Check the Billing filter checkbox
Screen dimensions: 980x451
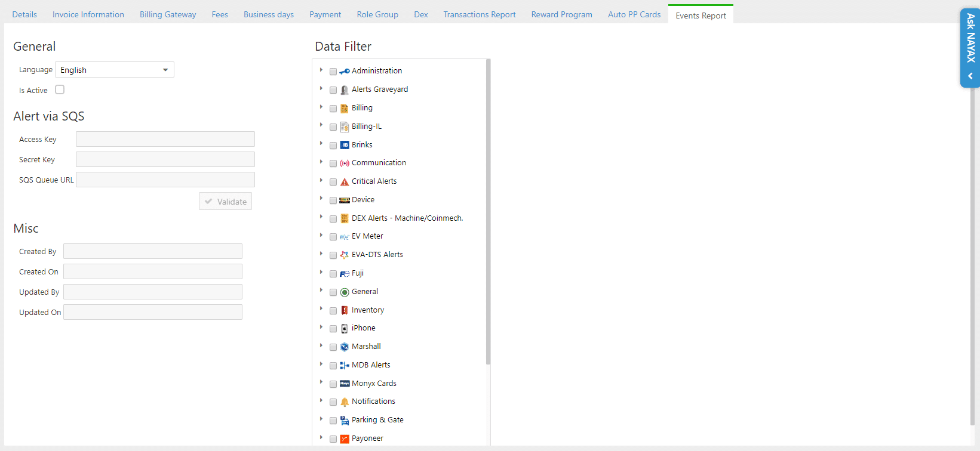[333, 109]
